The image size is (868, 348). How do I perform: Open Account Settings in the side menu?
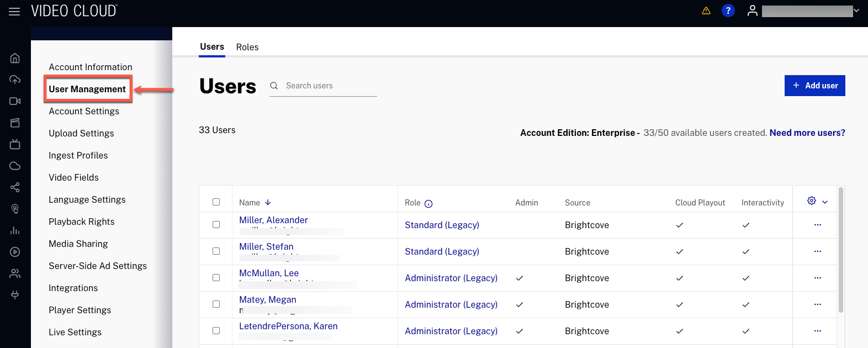pyautogui.click(x=84, y=112)
